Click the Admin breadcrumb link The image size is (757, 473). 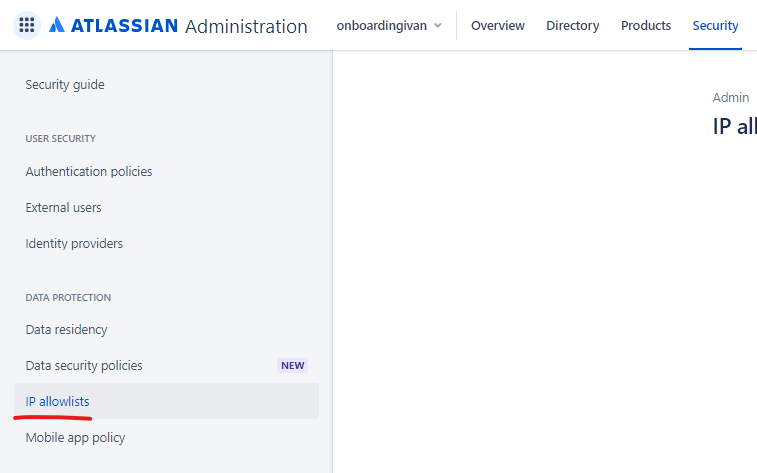[730, 97]
